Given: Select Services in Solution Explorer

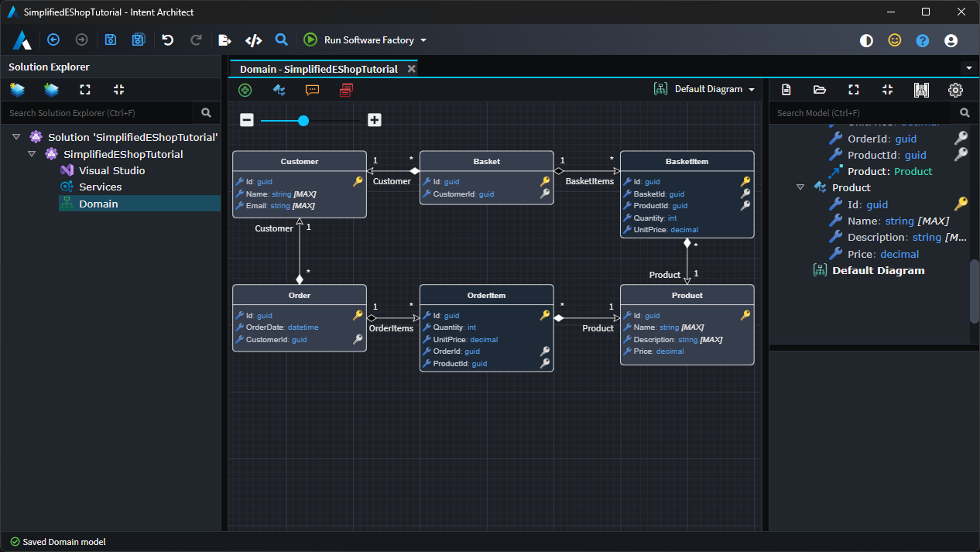Looking at the screenshot, I should 100,187.
